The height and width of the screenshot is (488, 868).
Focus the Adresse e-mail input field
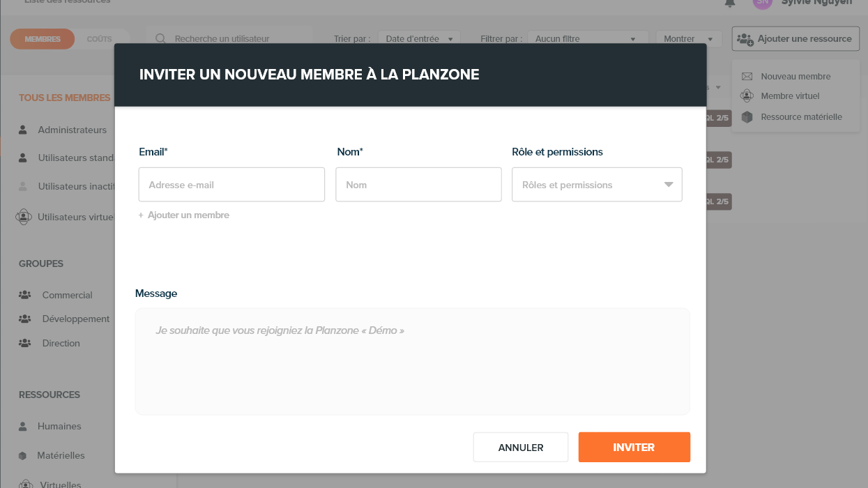tap(231, 185)
